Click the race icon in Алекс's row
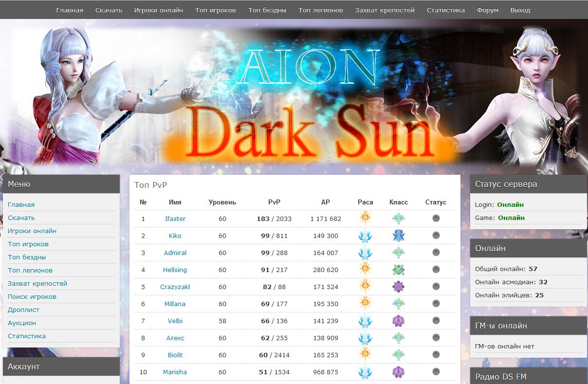The height and width of the screenshot is (384, 588). click(365, 338)
